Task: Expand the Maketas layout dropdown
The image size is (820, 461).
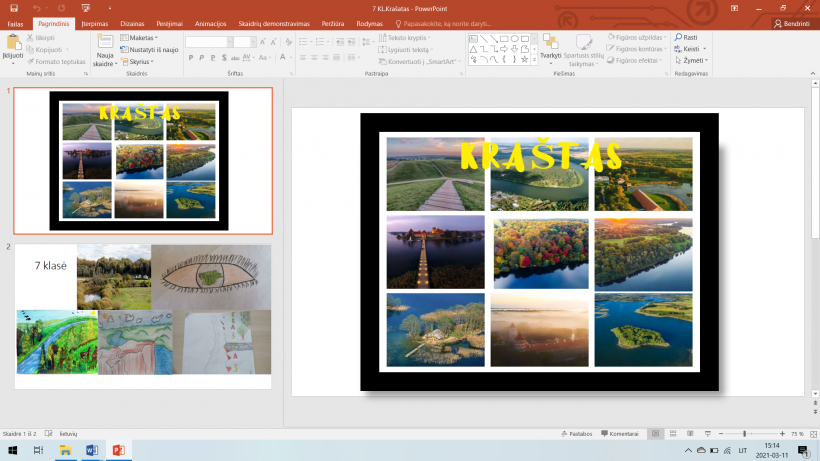Action: [140, 37]
